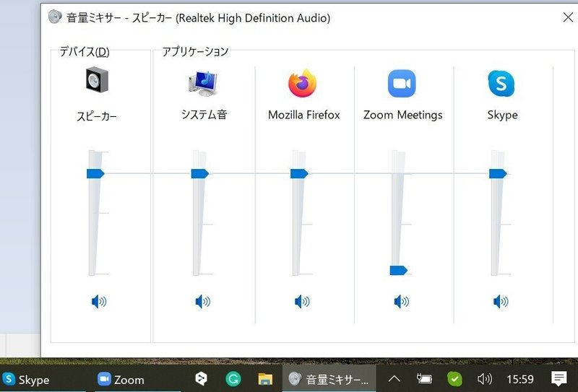
Task: Click the mixer title bar speaker icon
Action: [x=55, y=17]
